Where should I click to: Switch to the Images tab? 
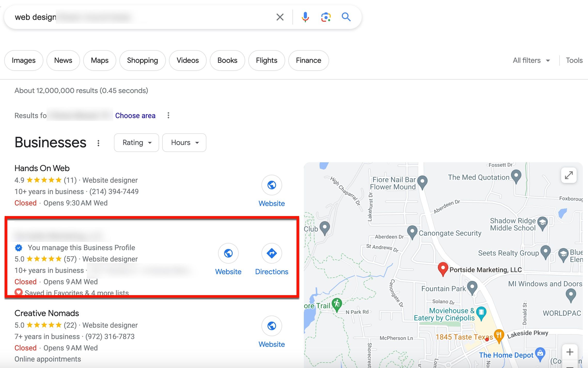pyautogui.click(x=24, y=60)
